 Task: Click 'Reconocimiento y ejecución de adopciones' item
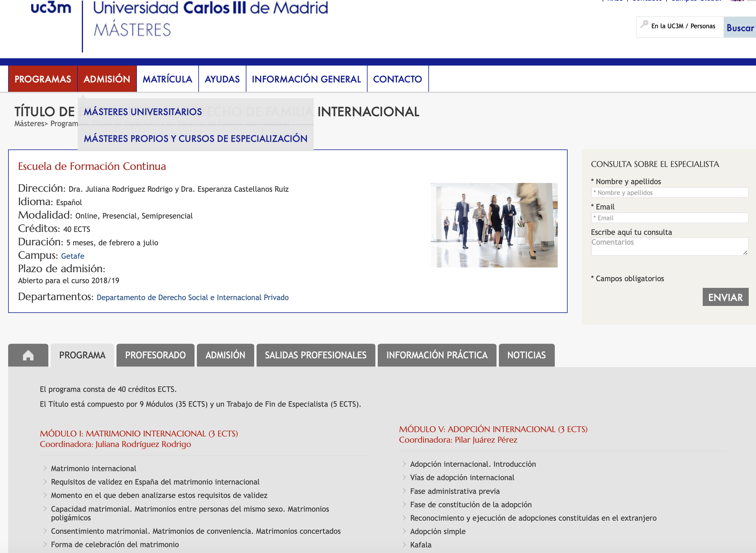coord(533,518)
